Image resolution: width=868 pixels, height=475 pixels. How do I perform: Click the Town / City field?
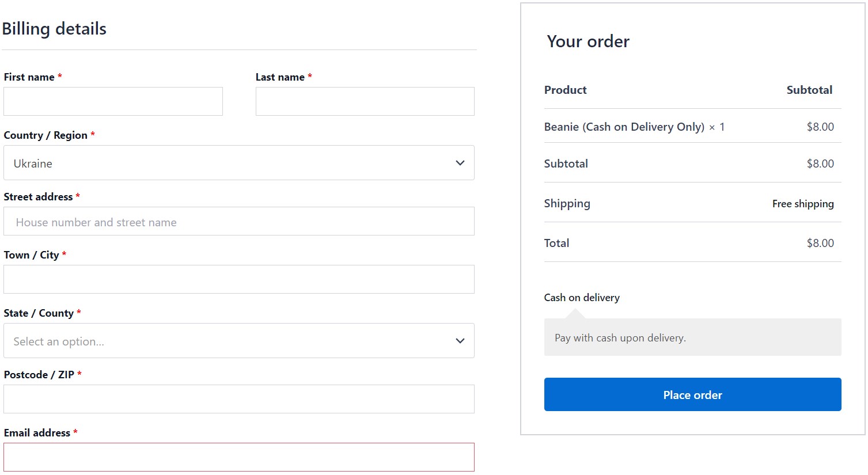(238, 279)
